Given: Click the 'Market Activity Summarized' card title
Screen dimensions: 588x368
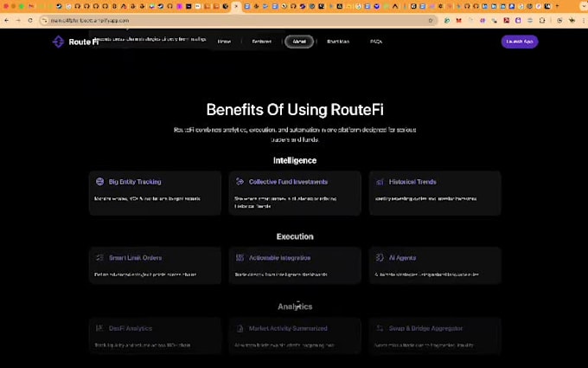Looking at the screenshot, I should point(288,328).
